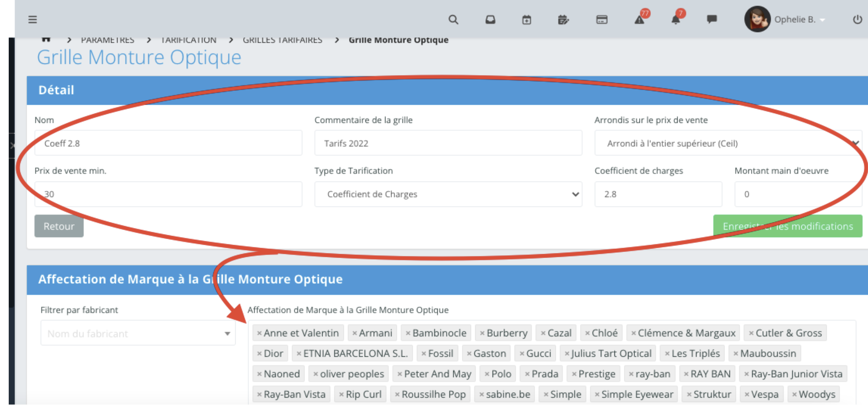The height and width of the screenshot is (407, 868).
Task: Open bell notifications with 7 badge
Action: (676, 20)
